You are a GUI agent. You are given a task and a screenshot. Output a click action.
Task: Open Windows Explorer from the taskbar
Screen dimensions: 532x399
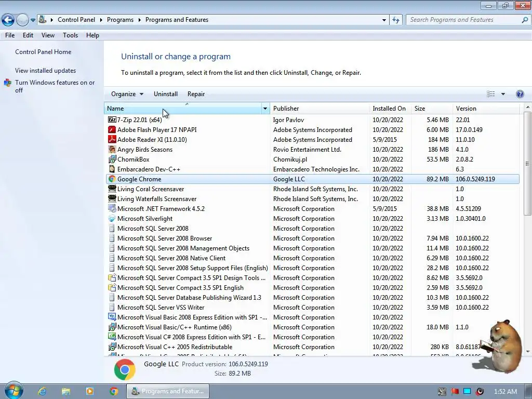coord(66,391)
